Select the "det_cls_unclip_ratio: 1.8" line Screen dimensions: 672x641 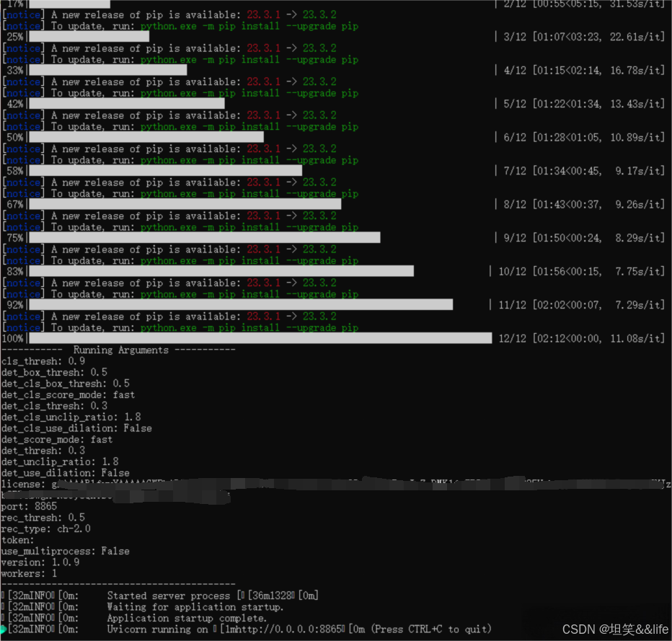click(71, 417)
